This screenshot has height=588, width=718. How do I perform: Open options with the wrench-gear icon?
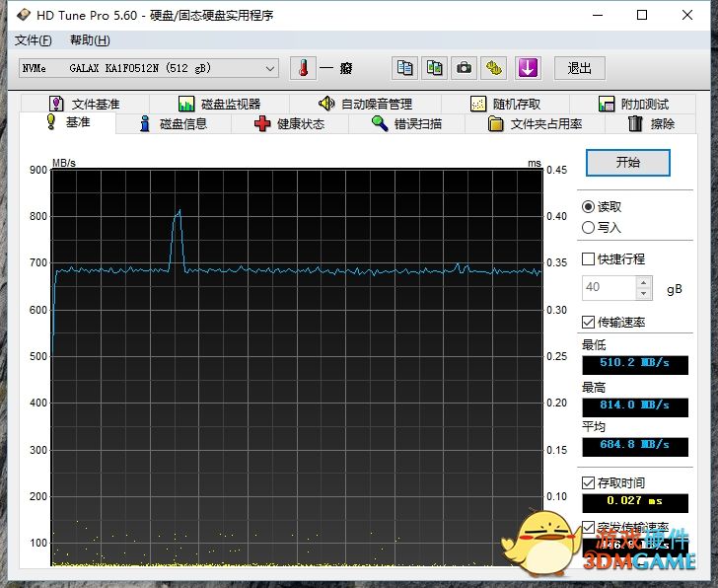(493, 68)
